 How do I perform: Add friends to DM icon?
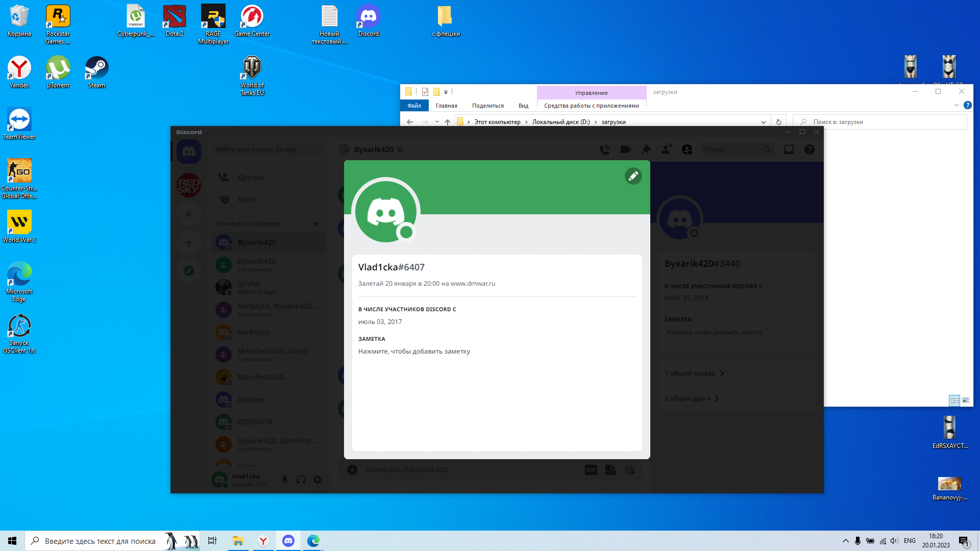point(667,149)
